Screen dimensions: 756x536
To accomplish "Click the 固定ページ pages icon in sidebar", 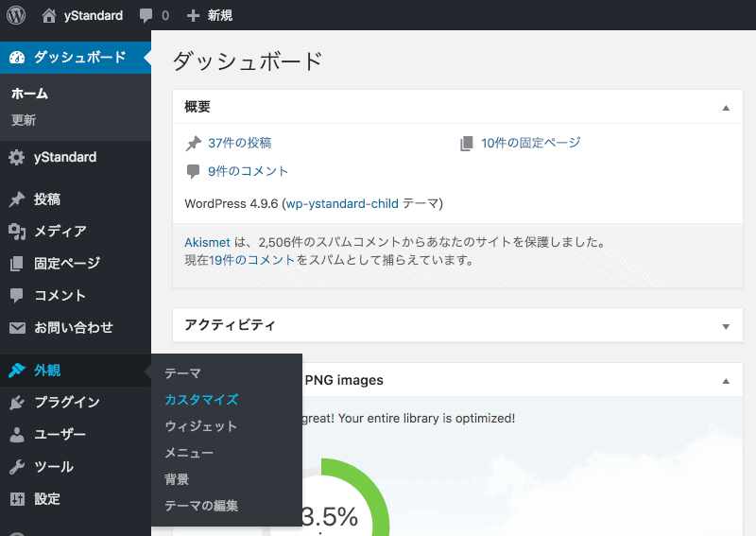I will click(x=17, y=264).
